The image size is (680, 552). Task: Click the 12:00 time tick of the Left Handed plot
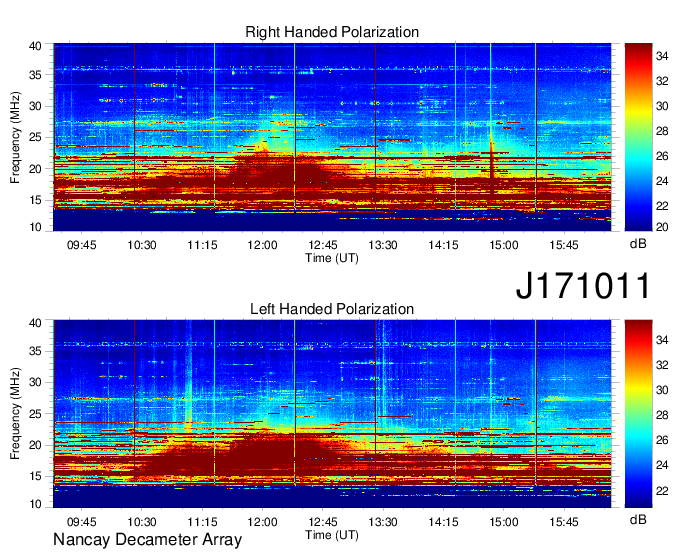262,522
